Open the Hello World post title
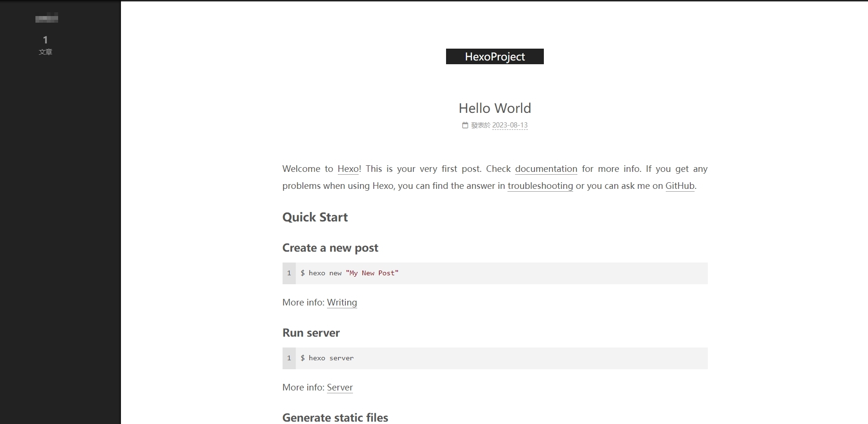The height and width of the screenshot is (424, 868). (x=495, y=108)
